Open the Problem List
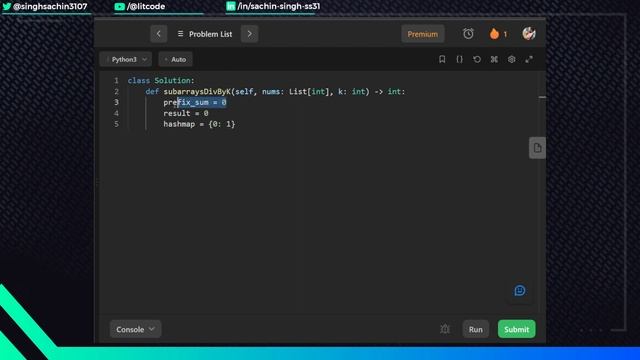The image size is (640, 360). pos(205,34)
